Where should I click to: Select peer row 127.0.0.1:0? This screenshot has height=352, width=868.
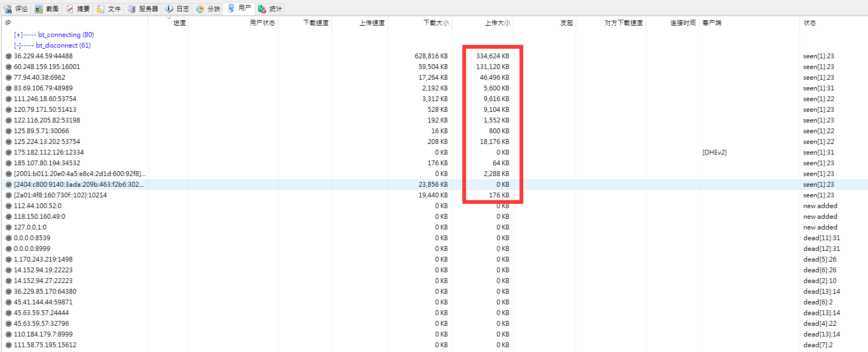30,227
